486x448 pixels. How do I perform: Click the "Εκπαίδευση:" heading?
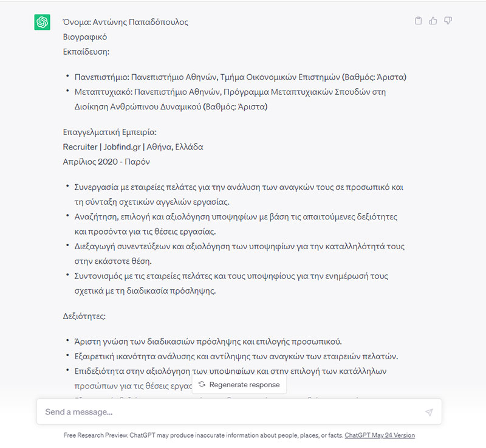pyautogui.click(x=86, y=52)
